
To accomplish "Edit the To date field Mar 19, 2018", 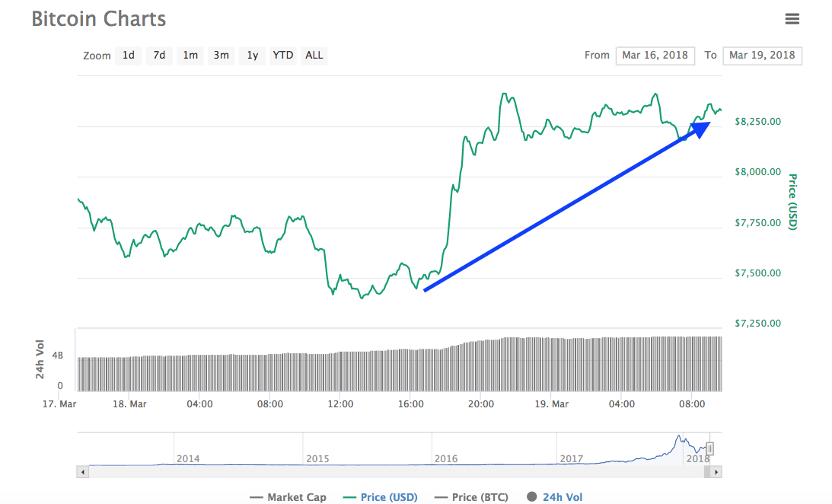I will 762,55.
